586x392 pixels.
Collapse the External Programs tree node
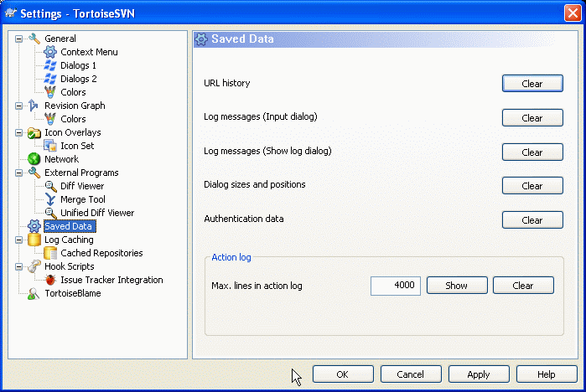click(18, 173)
